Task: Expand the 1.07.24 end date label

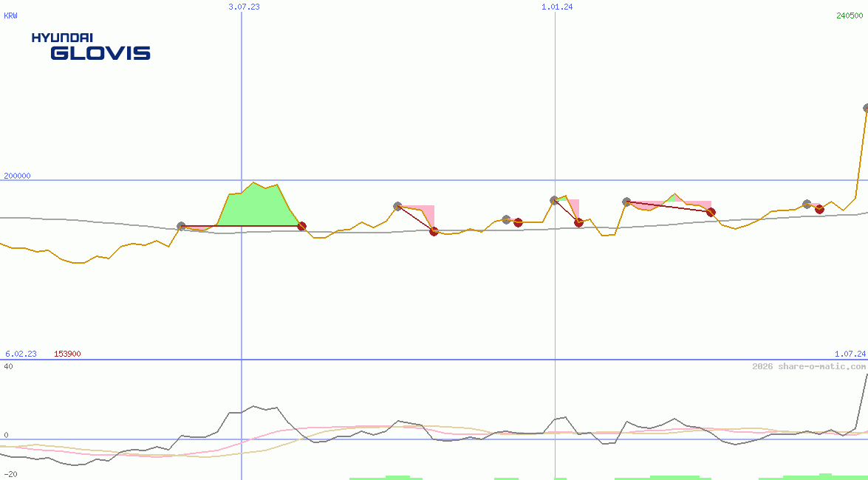Action: (847, 354)
